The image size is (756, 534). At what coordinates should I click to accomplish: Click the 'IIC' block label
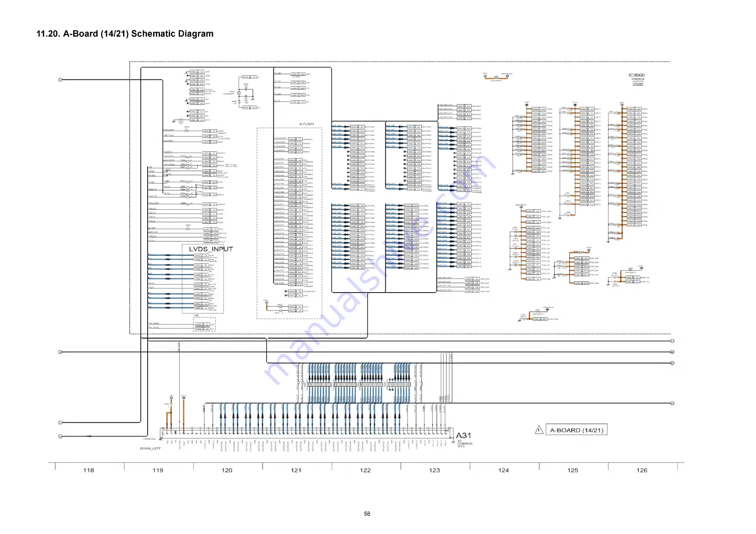pyautogui.click(x=196, y=315)
